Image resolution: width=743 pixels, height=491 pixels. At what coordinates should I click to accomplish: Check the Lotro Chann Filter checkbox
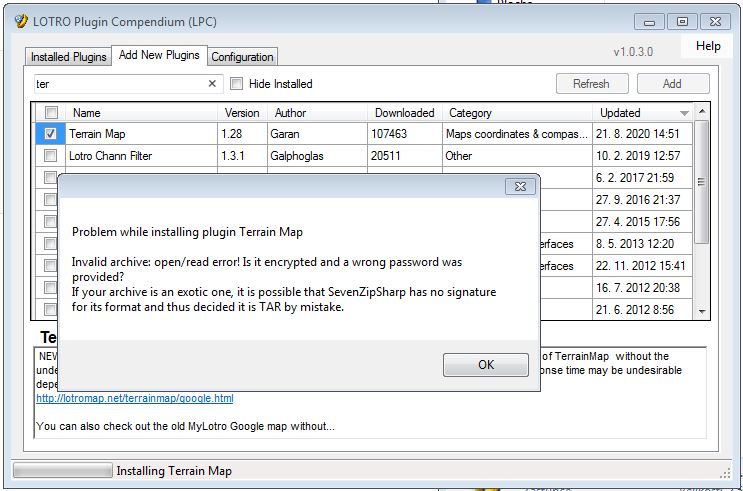click(x=50, y=155)
